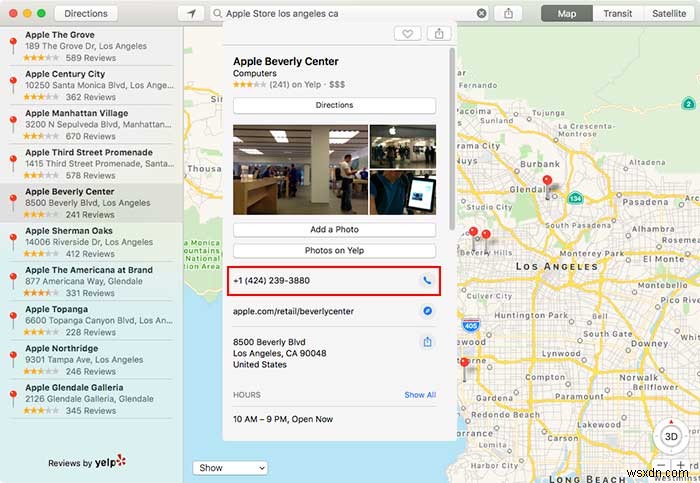Click the magnifier search icon
Viewport: 700px width, 483px height.
click(217, 13)
